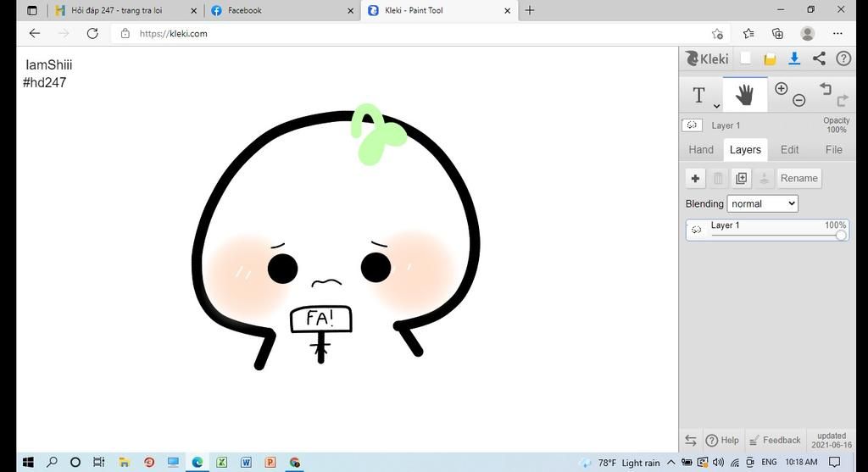Open the volume control in the tray
This screenshot has height=472, width=868.
pyautogui.click(x=719, y=462)
